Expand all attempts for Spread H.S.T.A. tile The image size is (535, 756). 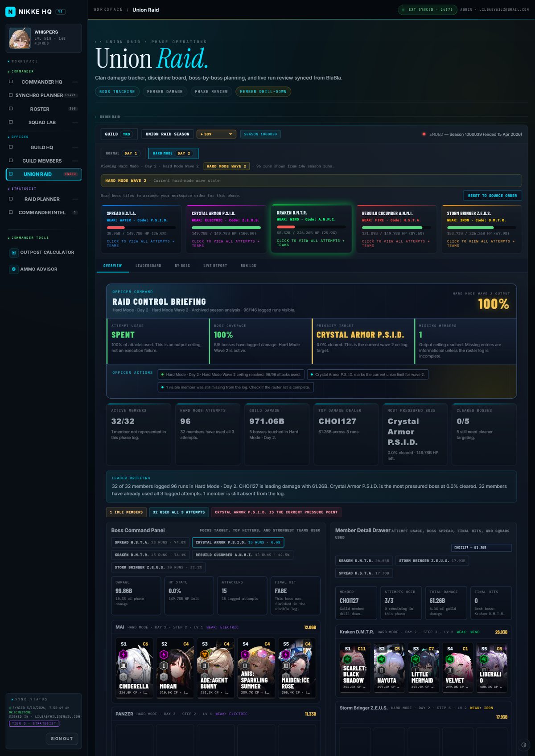point(140,243)
